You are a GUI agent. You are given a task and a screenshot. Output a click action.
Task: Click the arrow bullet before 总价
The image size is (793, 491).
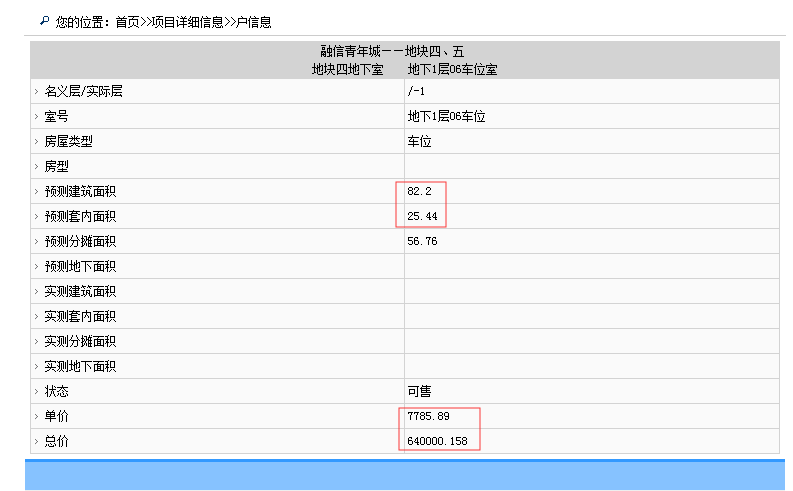(x=36, y=441)
